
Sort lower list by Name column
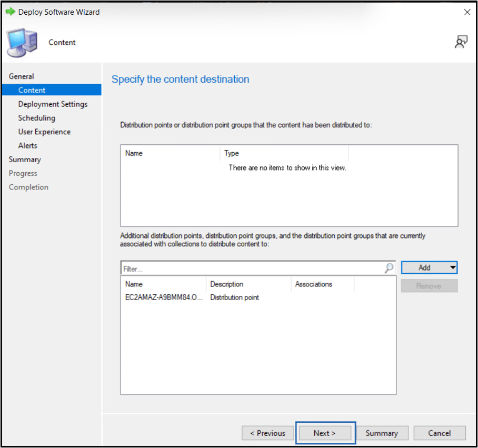click(x=164, y=284)
